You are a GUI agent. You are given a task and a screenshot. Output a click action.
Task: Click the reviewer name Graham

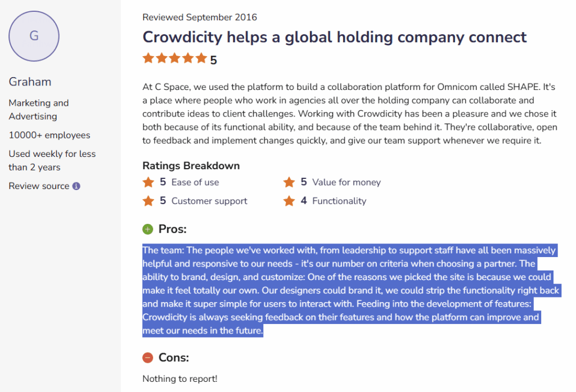click(30, 82)
